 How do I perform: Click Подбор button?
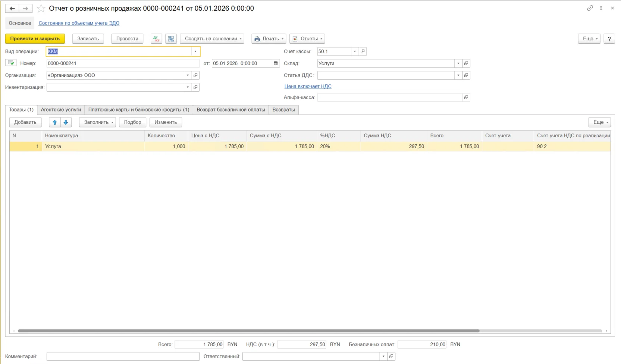133,122
